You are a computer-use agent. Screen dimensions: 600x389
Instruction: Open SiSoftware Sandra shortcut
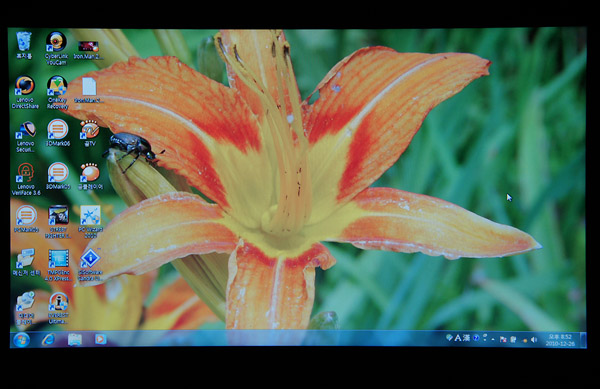click(x=90, y=265)
